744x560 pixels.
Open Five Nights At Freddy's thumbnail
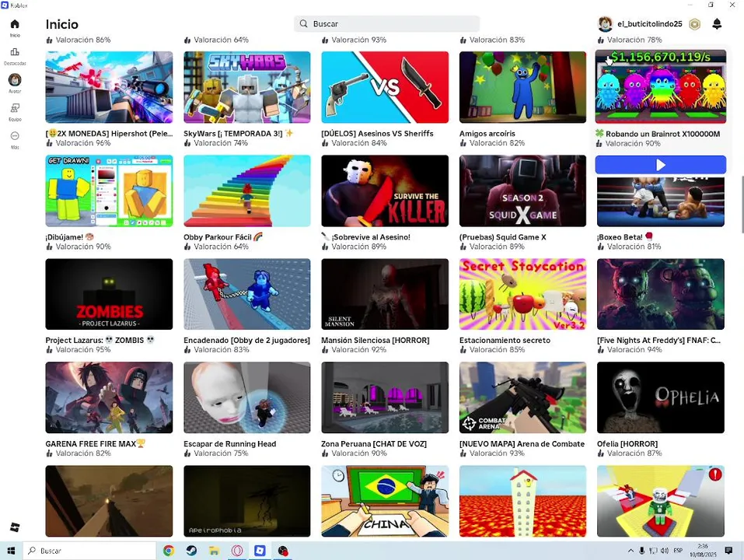click(661, 294)
